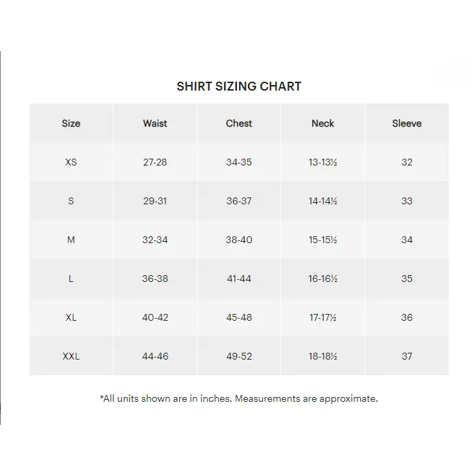Select sleeve value 37
This screenshot has height=476, width=476.
pos(407,356)
